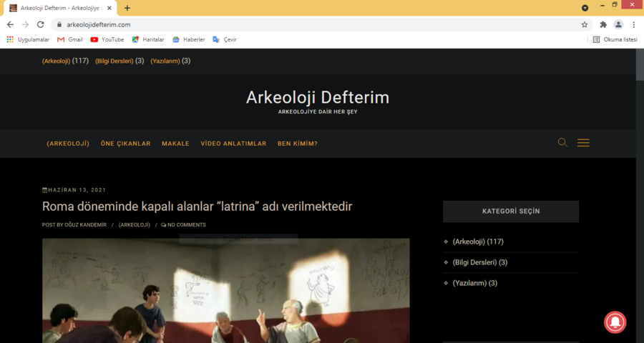Screen dimensions: 644x343
Task: Open the Haritalar bookmark
Action: point(148,39)
